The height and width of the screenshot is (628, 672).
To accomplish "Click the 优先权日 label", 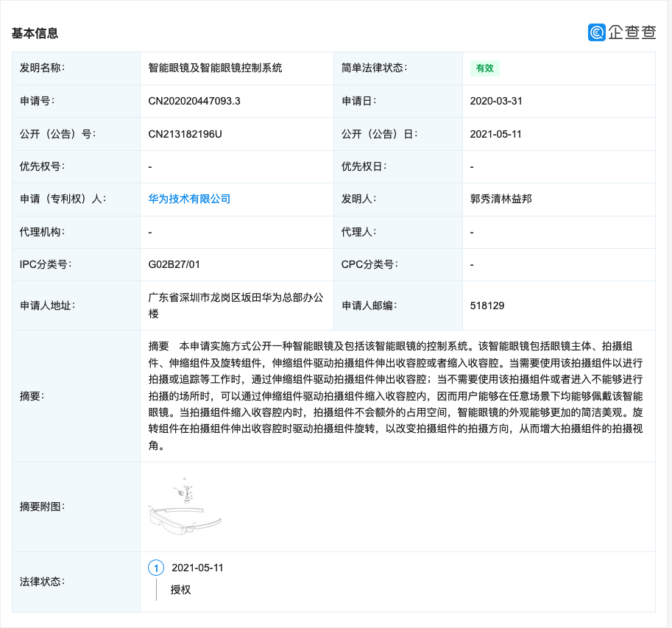I will [364, 166].
